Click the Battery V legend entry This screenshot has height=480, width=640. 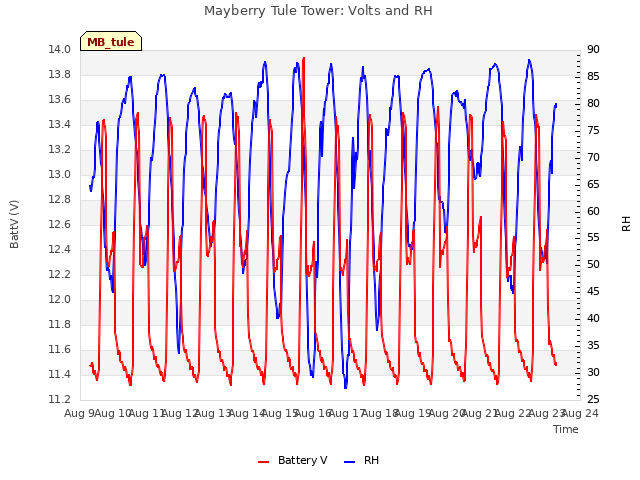(293, 460)
